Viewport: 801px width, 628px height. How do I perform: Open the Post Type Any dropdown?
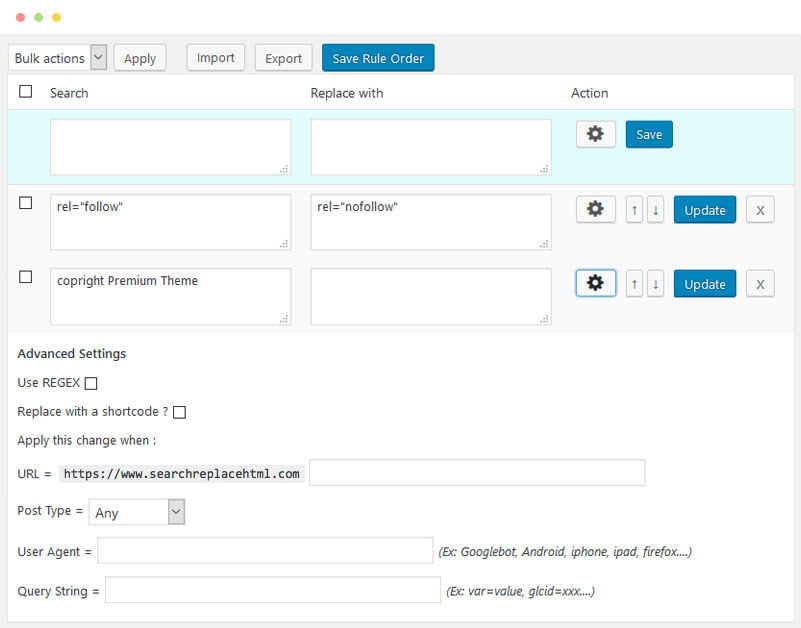136,512
